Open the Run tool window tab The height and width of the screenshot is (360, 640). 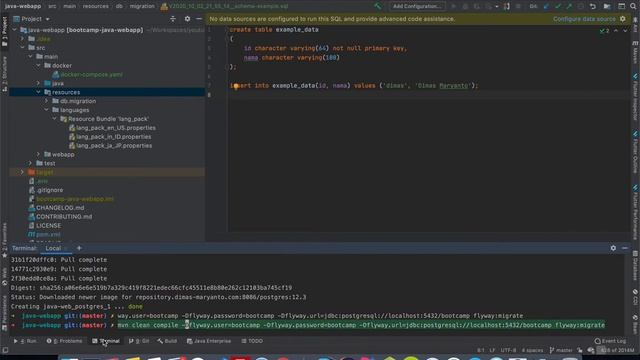(x=25, y=341)
